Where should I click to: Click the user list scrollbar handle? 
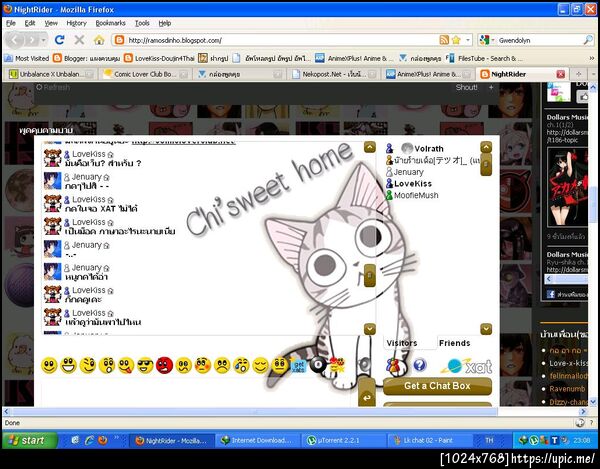(486, 164)
